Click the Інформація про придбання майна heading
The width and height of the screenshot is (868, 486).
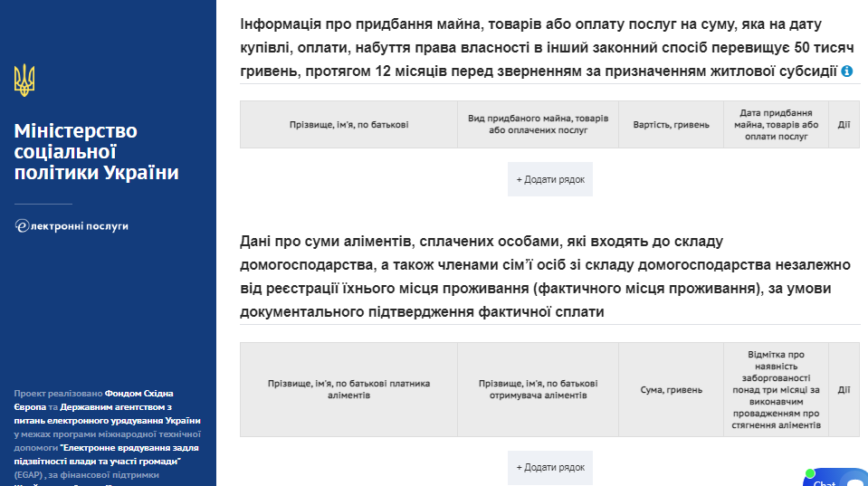coord(547,48)
